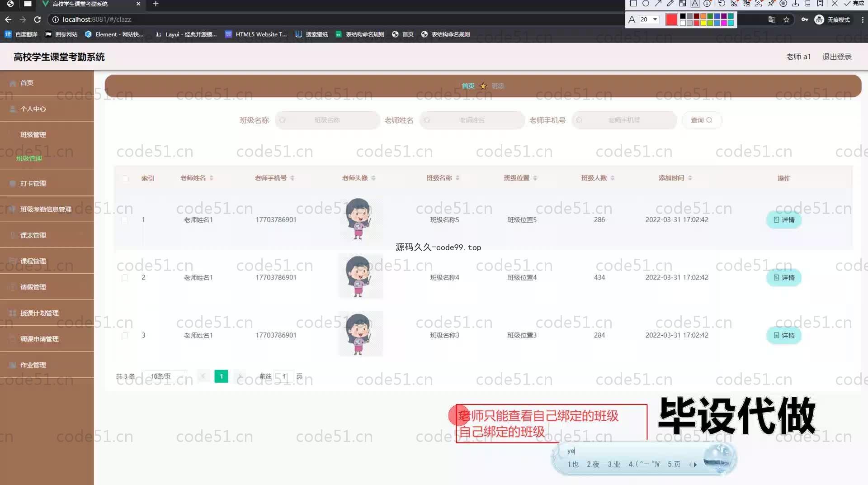Click the scissors tool in screenshot toolbar
Image resolution: width=868 pixels, height=485 pixels.
point(734,4)
